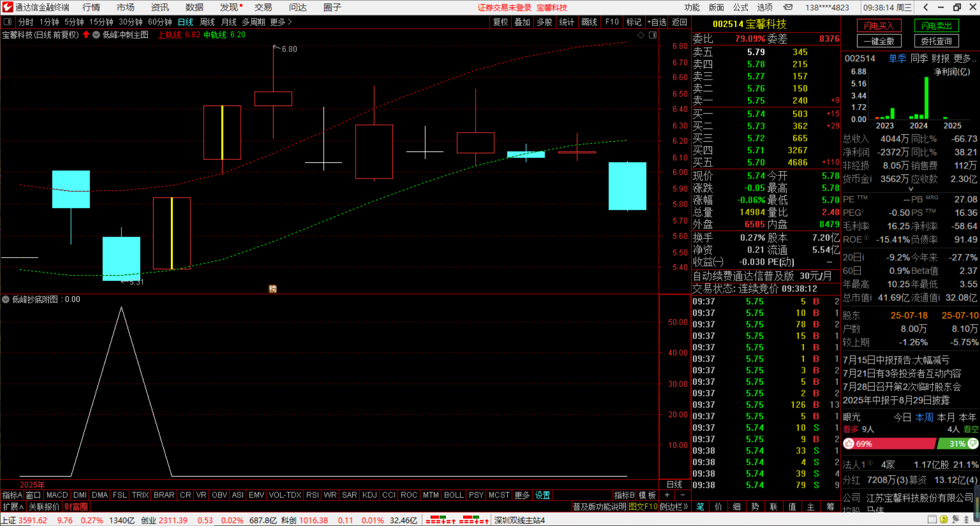Image resolution: width=980 pixels, height=526 pixels.
Task: Switch to 周线 weekly period
Action: pyautogui.click(x=207, y=22)
